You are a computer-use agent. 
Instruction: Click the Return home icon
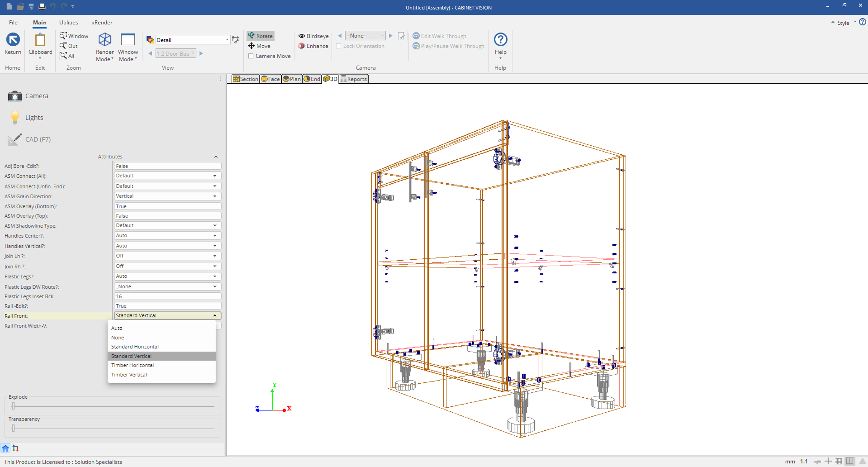click(13, 40)
